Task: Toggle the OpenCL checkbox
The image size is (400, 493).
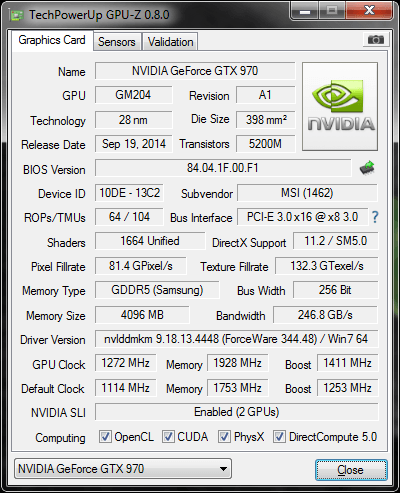Action: pyautogui.click(x=105, y=436)
